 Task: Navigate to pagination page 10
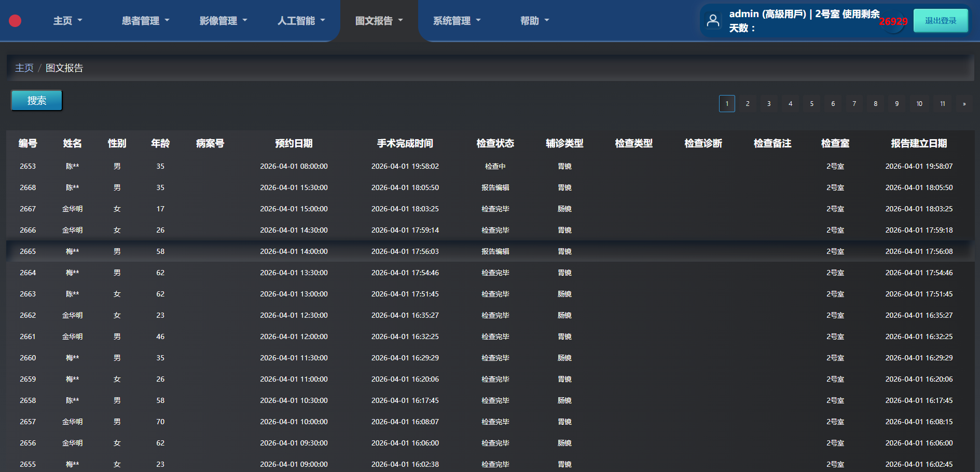click(x=919, y=104)
